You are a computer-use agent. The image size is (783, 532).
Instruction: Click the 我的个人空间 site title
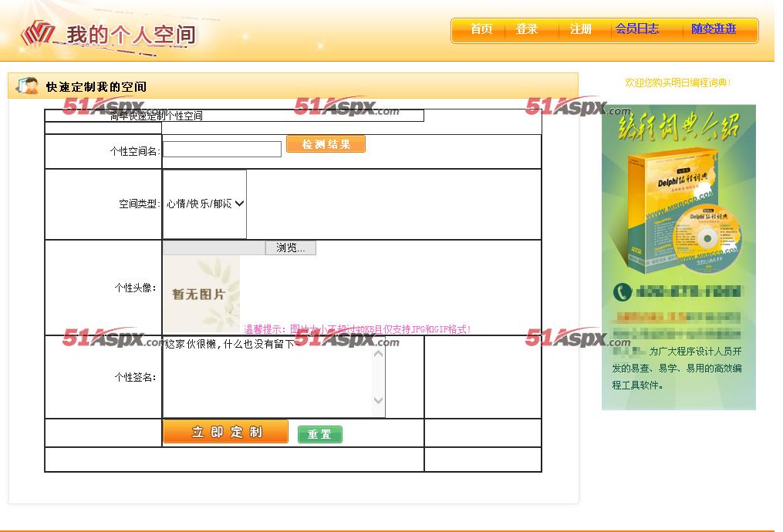pyautogui.click(x=131, y=35)
